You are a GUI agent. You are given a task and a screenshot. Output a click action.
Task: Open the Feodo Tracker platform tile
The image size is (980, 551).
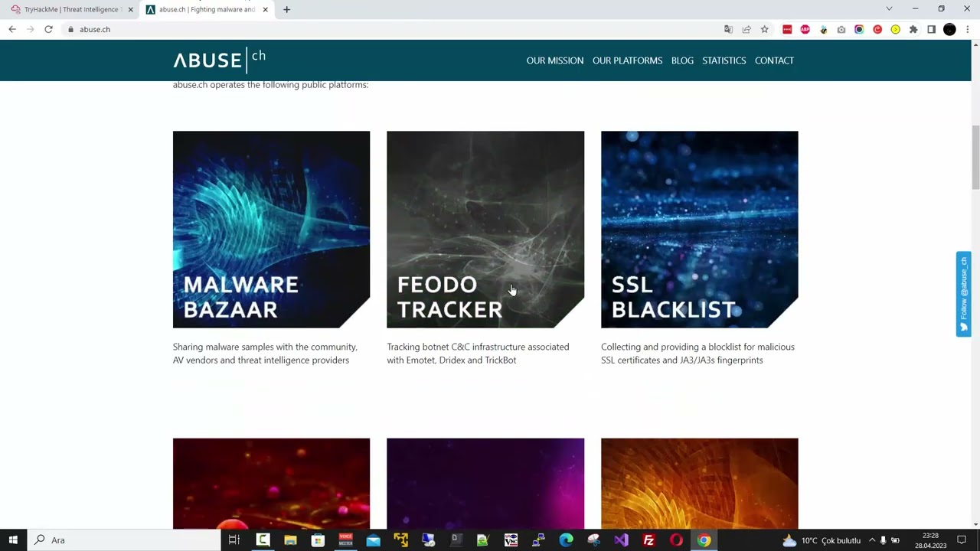tap(485, 230)
